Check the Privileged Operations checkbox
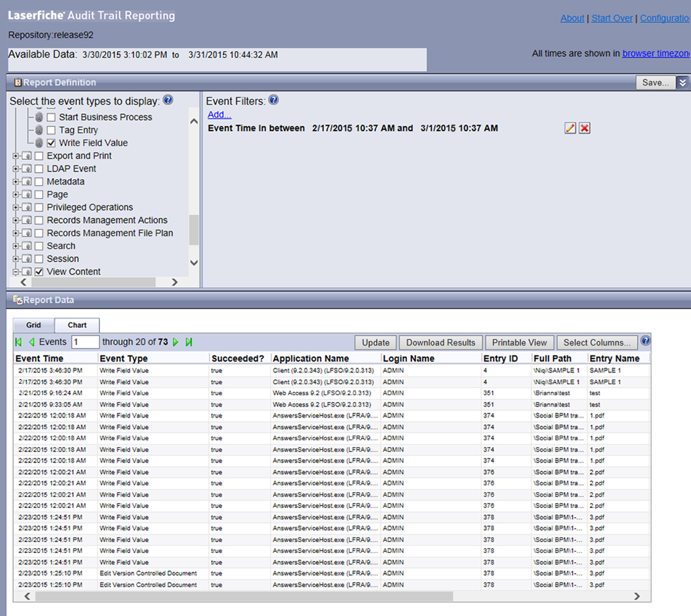Viewport: 691px width, 616px height. coord(39,207)
